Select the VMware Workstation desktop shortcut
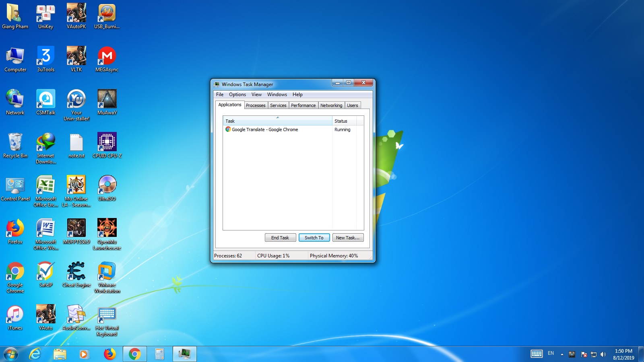Image resolution: width=644 pixels, height=362 pixels. point(107,271)
